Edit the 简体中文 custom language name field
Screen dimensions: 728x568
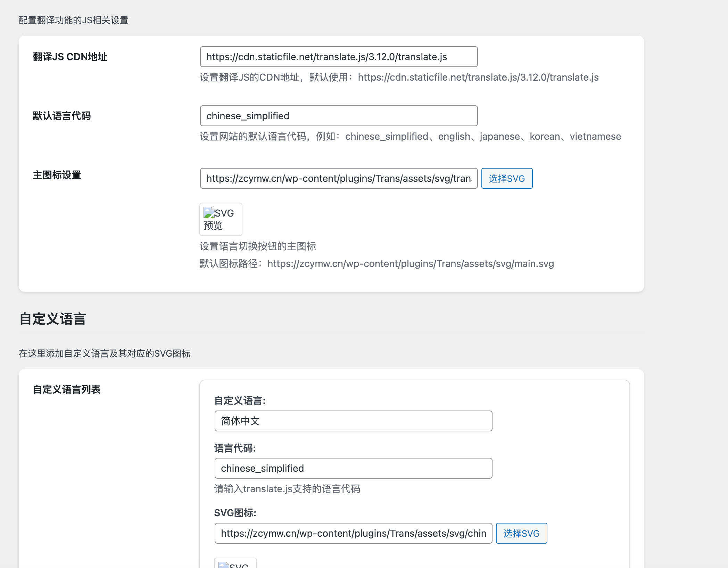(353, 421)
